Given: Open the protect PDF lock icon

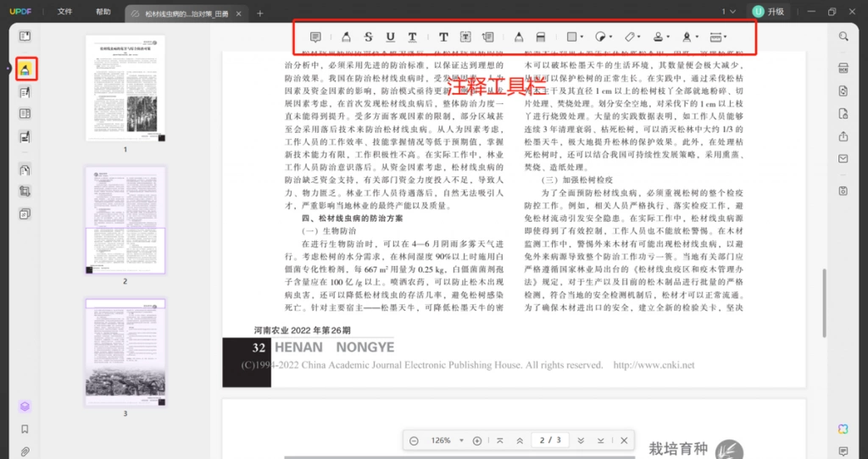Looking at the screenshot, I should [x=843, y=114].
